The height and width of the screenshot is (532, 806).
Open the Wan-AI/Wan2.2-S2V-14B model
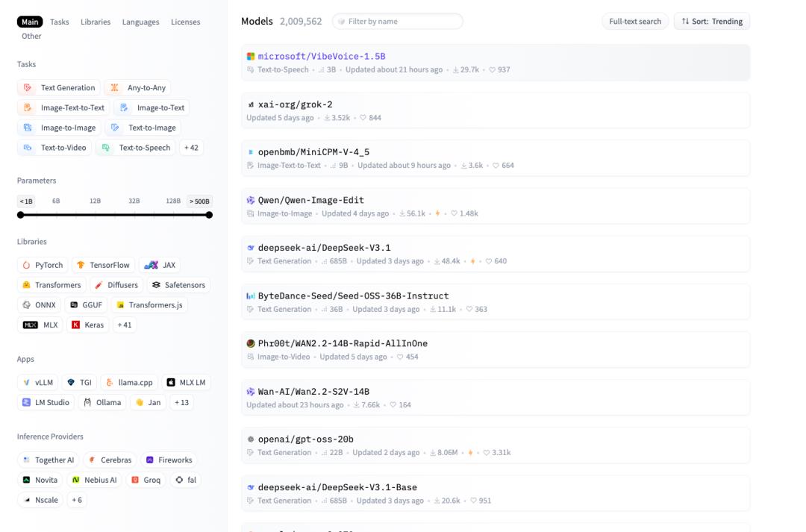[495, 398]
